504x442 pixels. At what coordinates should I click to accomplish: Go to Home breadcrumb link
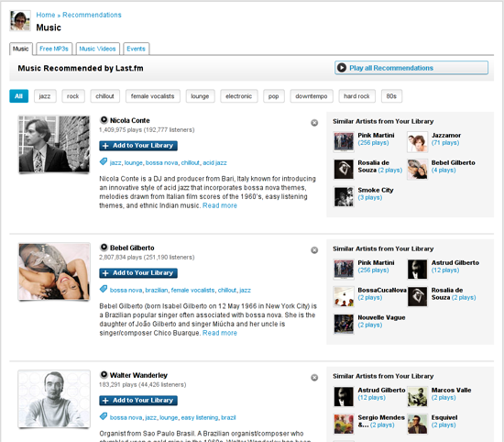point(46,15)
